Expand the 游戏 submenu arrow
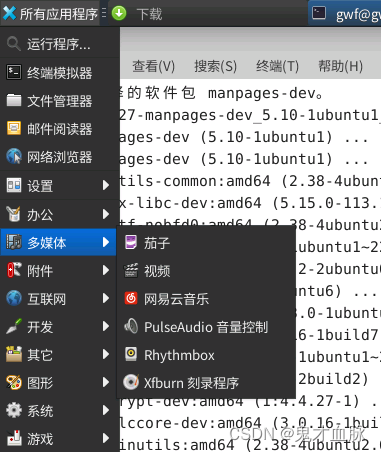Screen dimensions: 381x452 coord(106,438)
